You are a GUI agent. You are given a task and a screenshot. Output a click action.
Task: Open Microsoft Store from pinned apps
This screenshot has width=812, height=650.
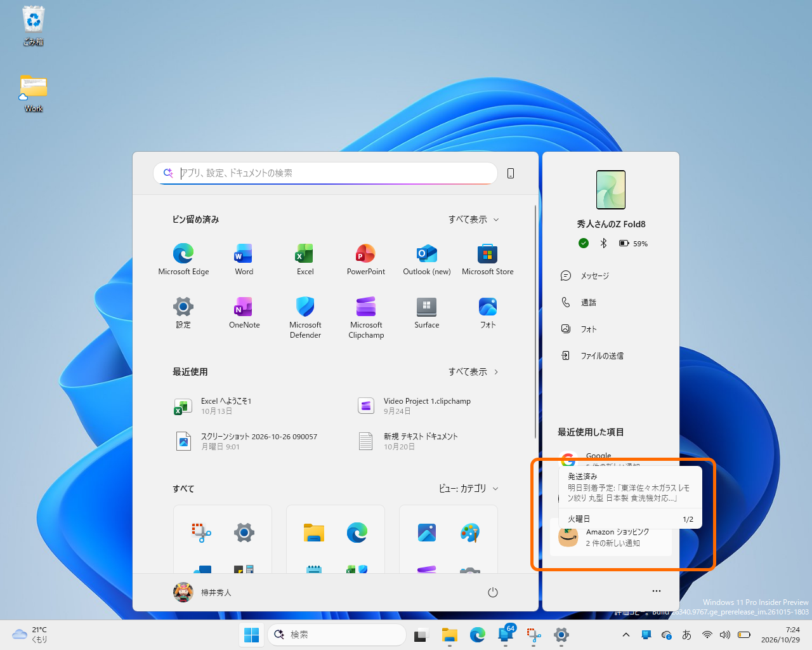[x=488, y=259]
